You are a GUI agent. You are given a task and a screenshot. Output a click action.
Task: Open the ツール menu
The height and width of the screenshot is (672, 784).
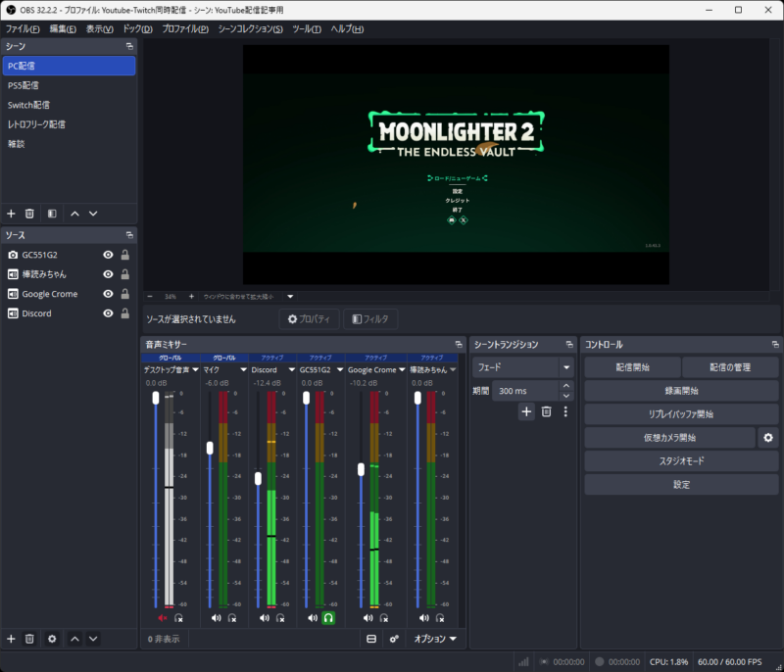pos(307,29)
